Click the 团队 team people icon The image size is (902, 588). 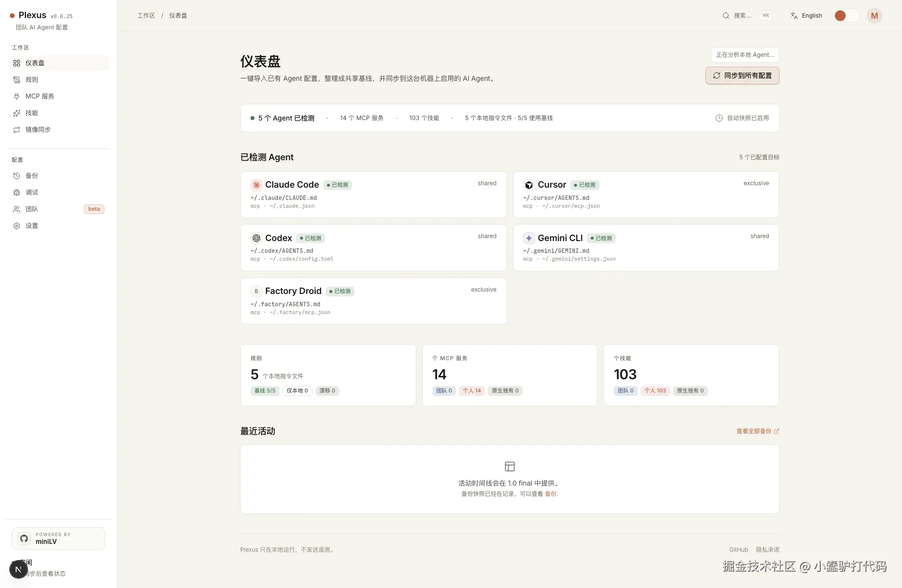pyautogui.click(x=17, y=209)
